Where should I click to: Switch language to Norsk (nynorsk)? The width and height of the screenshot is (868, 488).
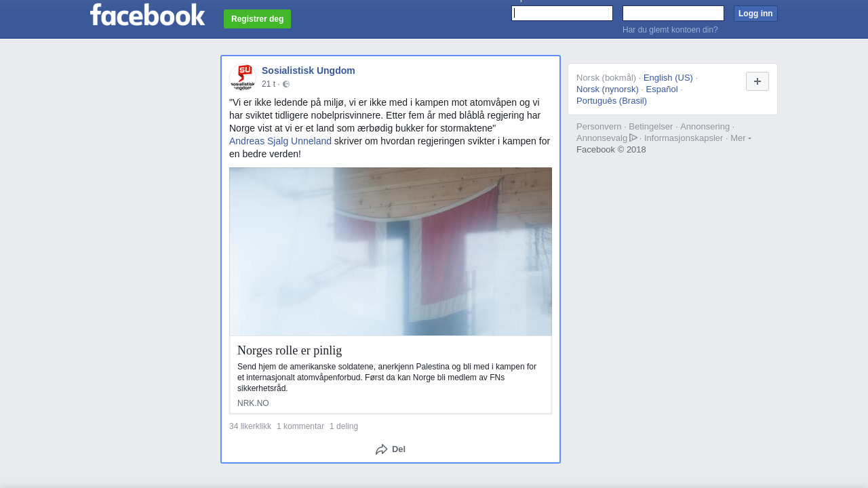(608, 89)
